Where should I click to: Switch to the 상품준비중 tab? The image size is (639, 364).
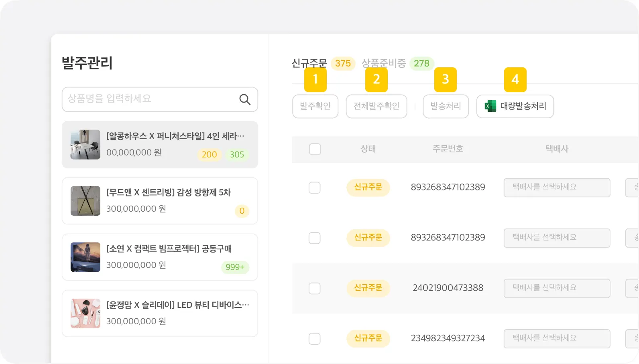click(384, 63)
